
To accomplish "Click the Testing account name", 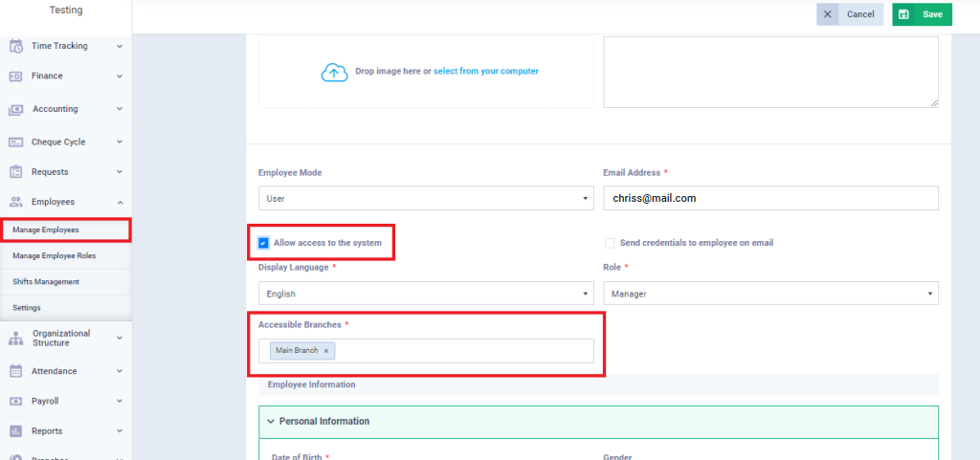I will point(66,11).
